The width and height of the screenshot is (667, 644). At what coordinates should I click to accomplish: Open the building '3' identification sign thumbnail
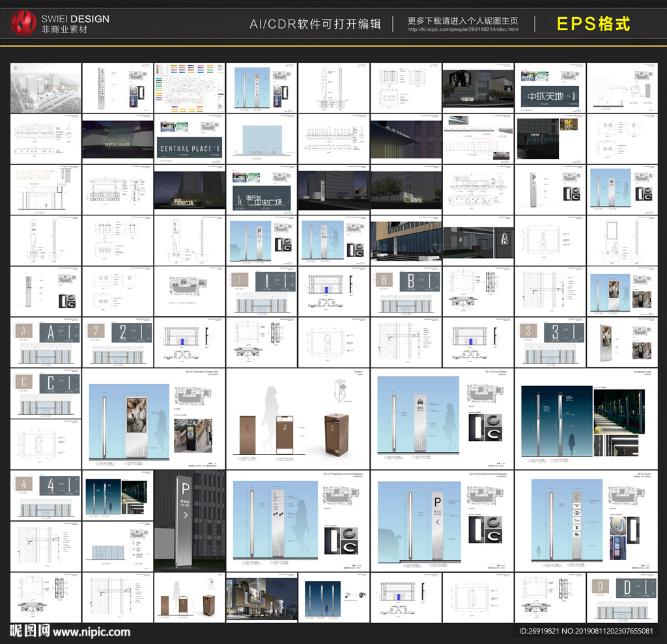pos(550,343)
